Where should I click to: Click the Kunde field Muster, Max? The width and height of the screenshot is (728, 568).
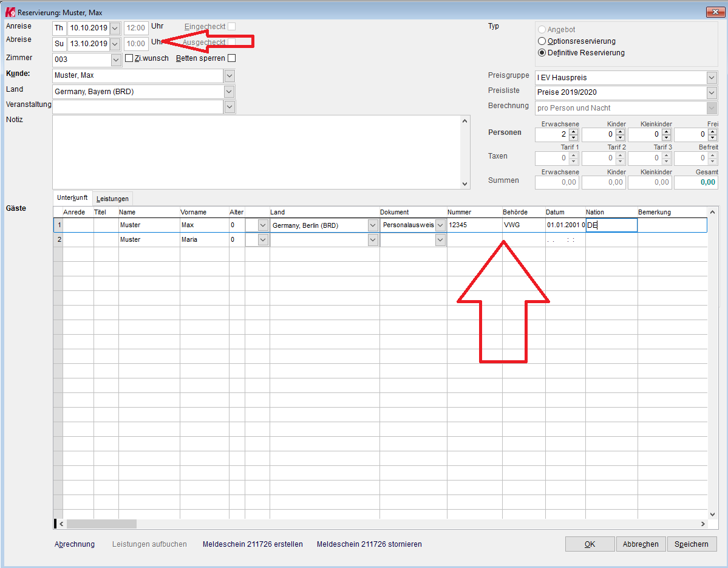click(138, 76)
